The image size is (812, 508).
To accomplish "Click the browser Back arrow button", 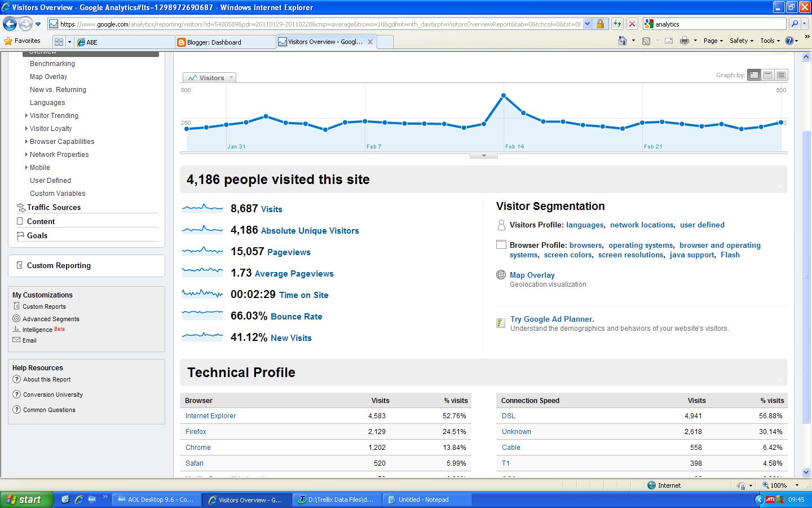I will click(x=10, y=24).
